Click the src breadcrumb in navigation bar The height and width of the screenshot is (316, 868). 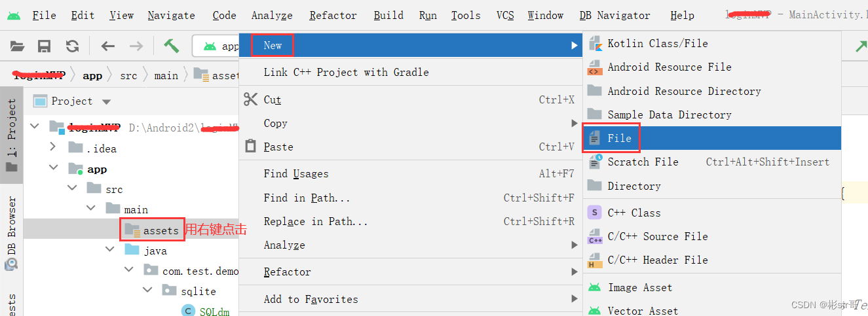pyautogui.click(x=128, y=75)
